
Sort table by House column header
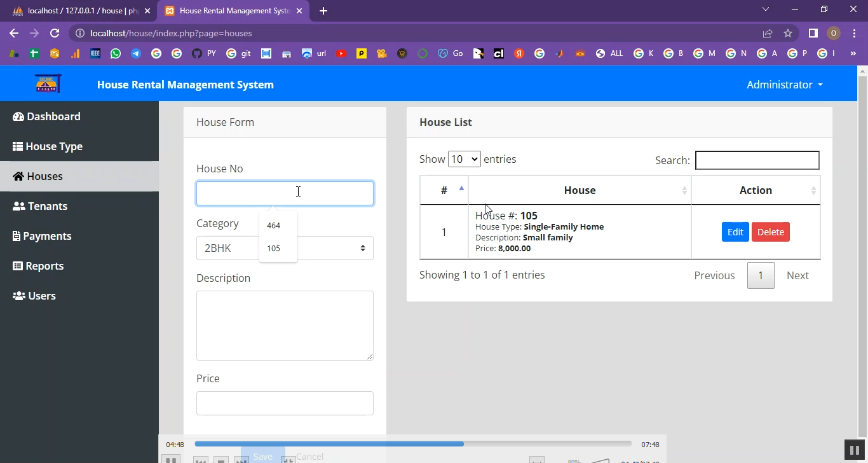580,190
